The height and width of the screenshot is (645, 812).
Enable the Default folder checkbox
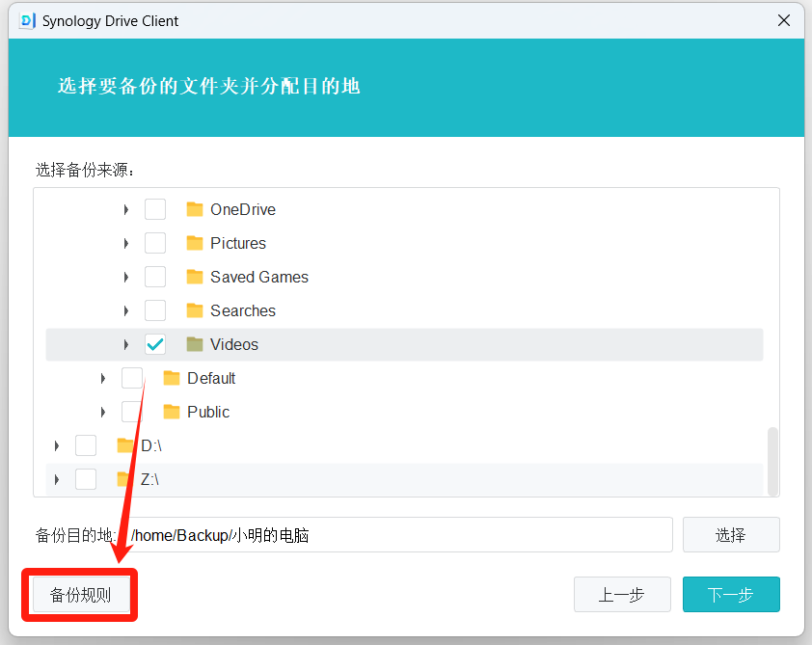[x=132, y=378]
